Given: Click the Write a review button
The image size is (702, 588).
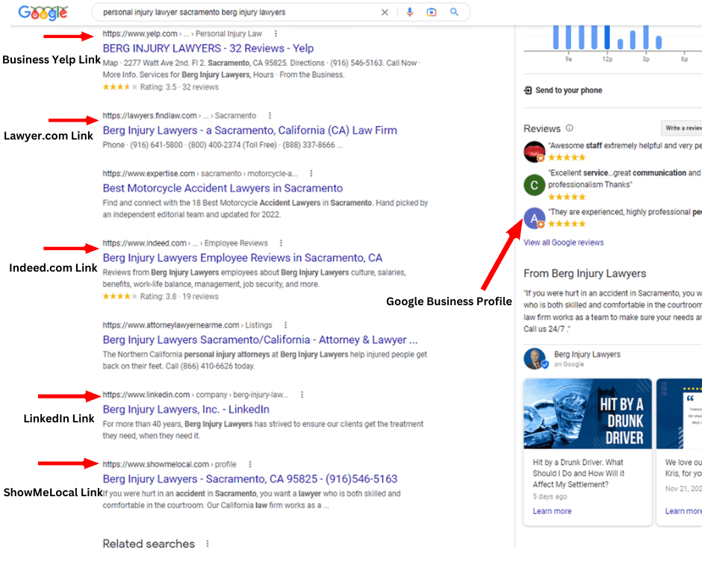Looking at the screenshot, I should tap(682, 128).
